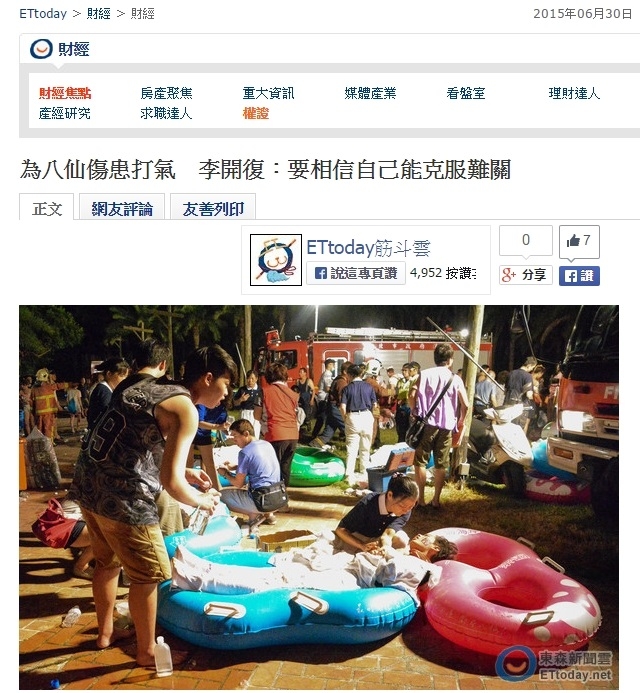Image resolution: width=640 pixels, height=693 pixels.
Task: Open the 財經焦點 menu item
Action: 65,93
